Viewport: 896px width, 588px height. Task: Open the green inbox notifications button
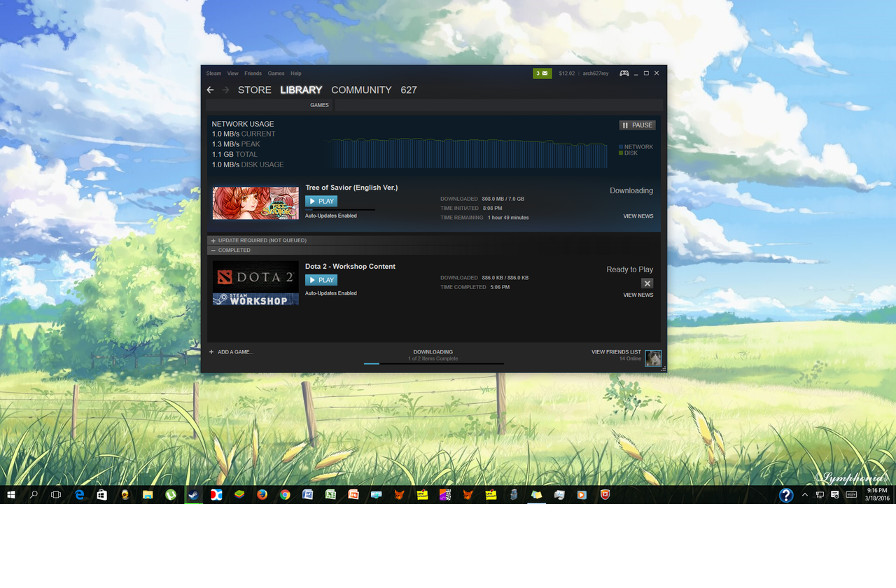pos(542,73)
